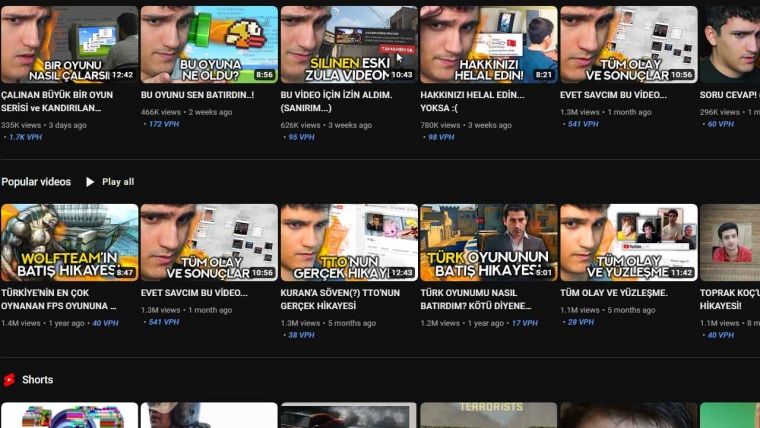760x428 pixels.
Task: Open the Popular videos 'TÜM OLAY VE SONUÇLAR' thumbnail
Action: (x=209, y=242)
